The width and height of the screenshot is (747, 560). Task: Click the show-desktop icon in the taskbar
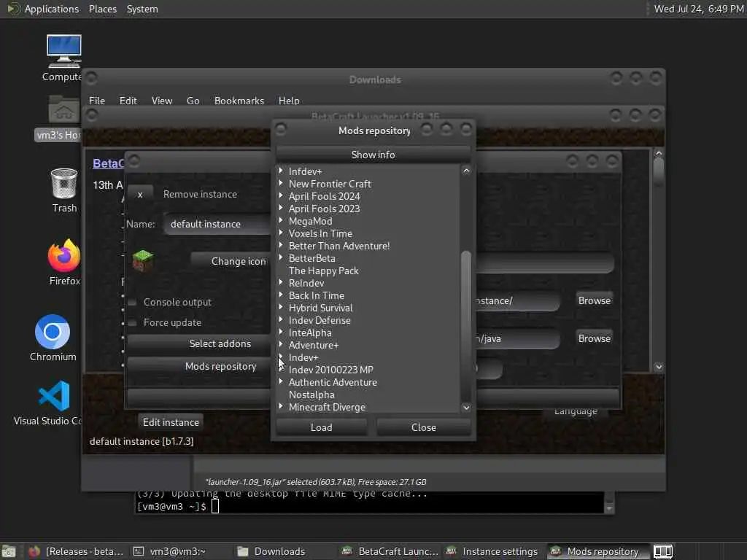point(9,551)
